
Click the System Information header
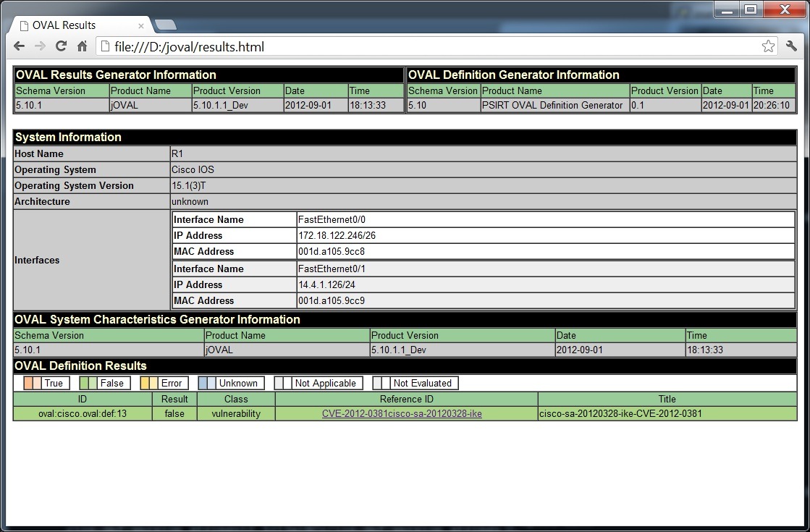(x=405, y=137)
